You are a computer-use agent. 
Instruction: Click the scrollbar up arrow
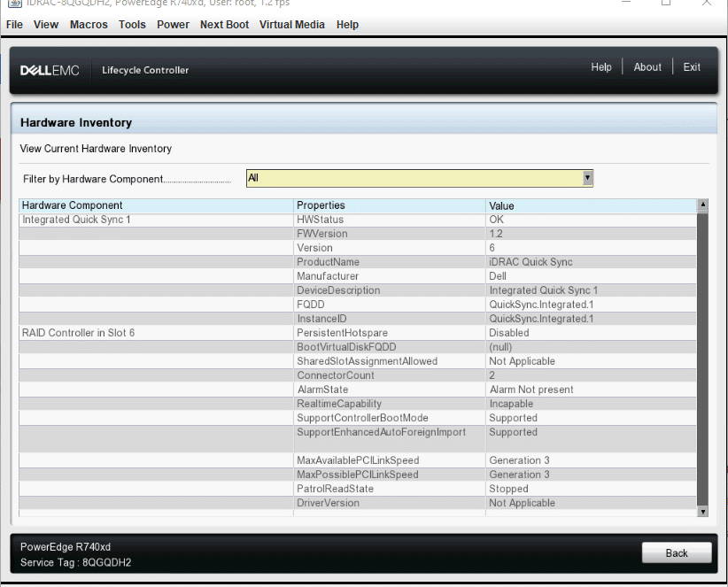[x=702, y=205]
